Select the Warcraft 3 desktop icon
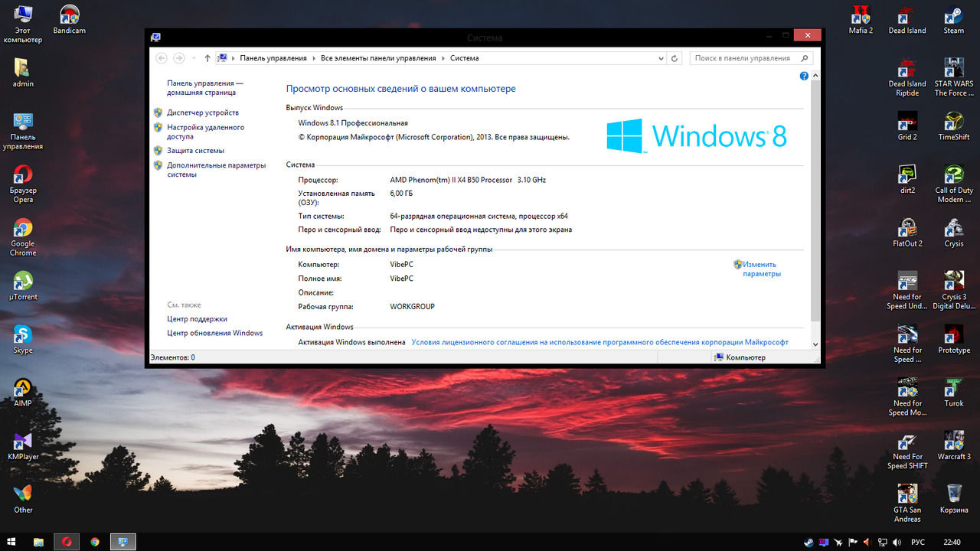This screenshot has width=980, height=551. [x=954, y=445]
